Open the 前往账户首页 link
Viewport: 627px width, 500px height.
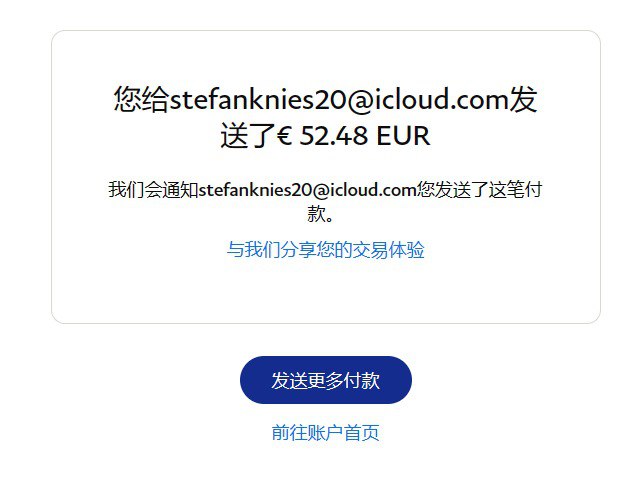(325, 432)
